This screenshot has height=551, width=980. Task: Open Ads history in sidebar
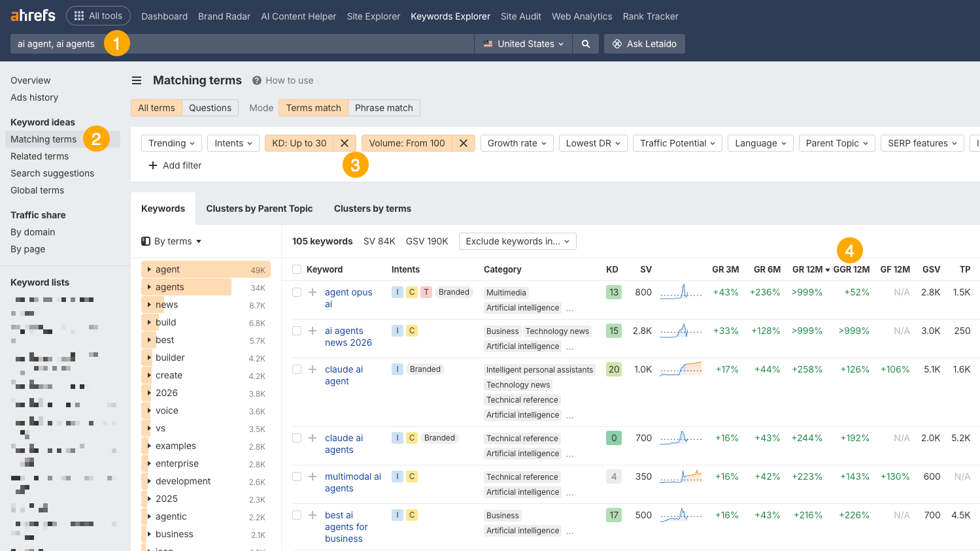(x=34, y=97)
